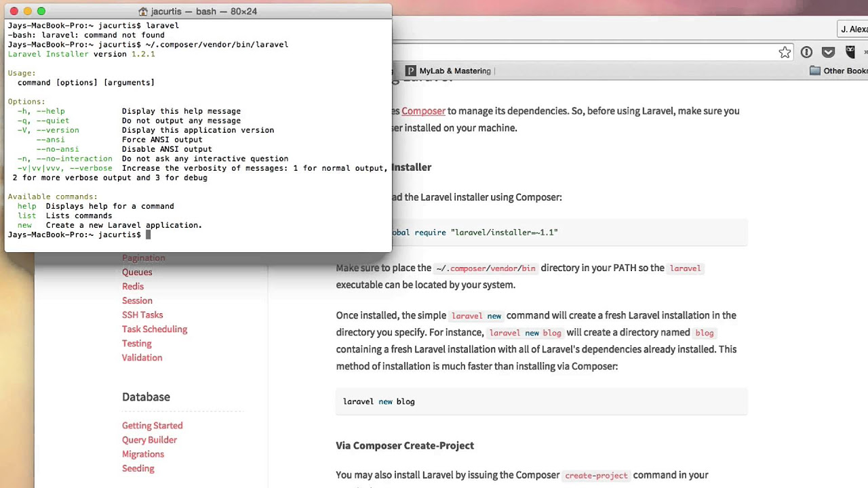
Task: Open the Testing docs link
Action: coord(137,343)
